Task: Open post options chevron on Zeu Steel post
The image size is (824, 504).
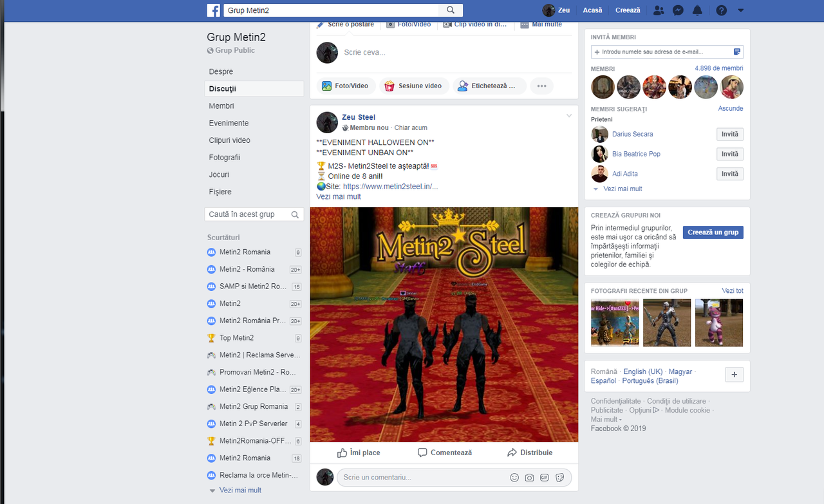Action: coord(568,116)
